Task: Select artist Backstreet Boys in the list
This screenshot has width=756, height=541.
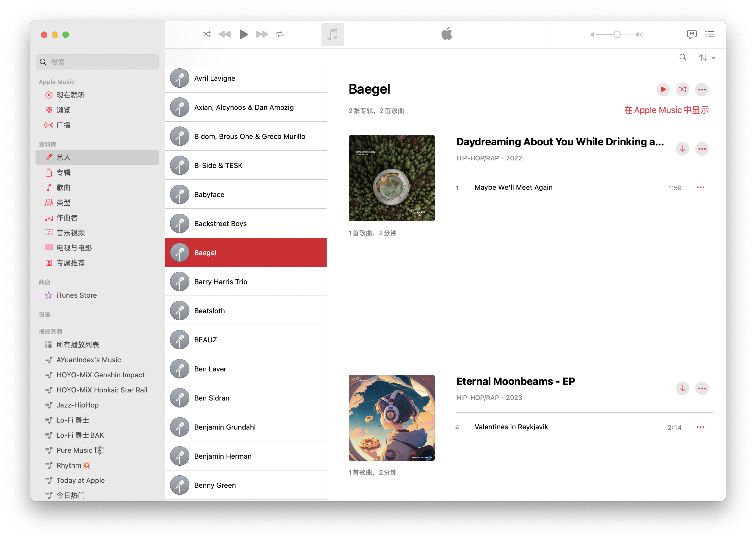Action: [x=220, y=223]
